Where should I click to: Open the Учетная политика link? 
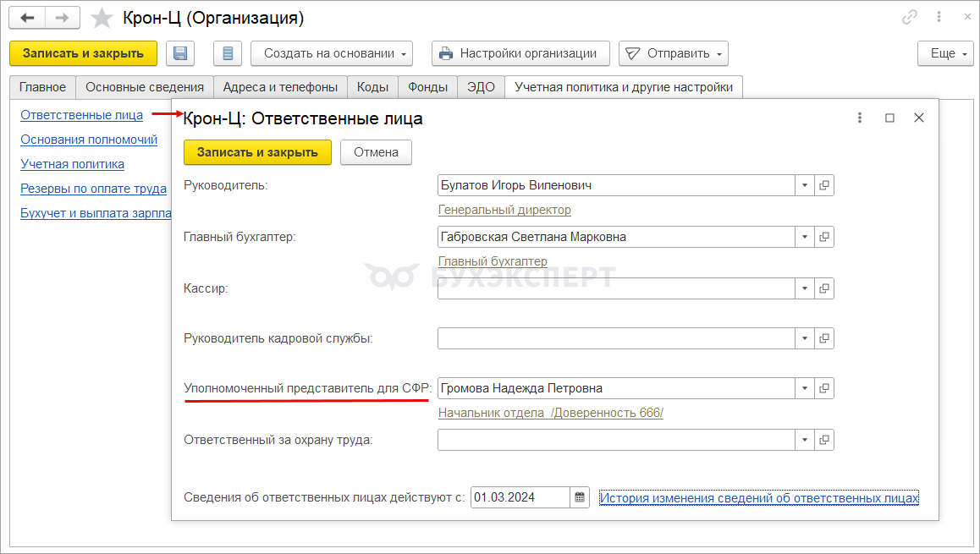click(73, 164)
